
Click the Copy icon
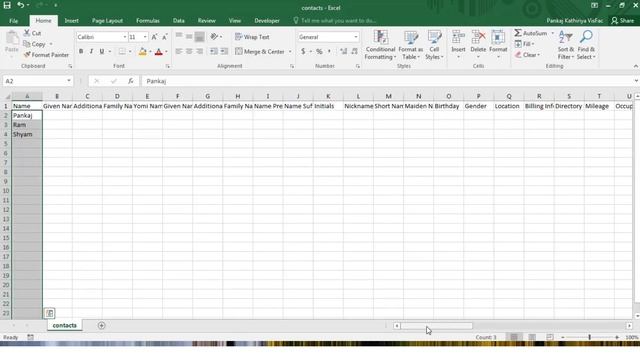[x=27, y=44]
